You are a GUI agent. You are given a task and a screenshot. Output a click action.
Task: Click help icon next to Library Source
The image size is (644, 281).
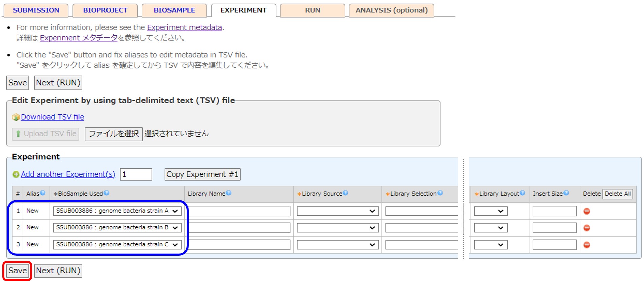click(345, 193)
